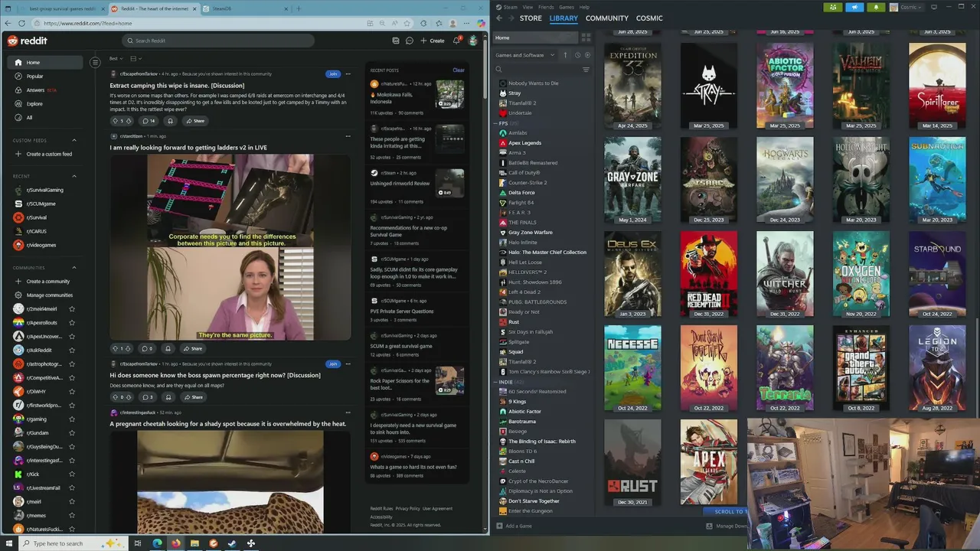The height and width of the screenshot is (551, 980).
Task: Open Games and Software dropdown in Steam
Action: (524, 55)
